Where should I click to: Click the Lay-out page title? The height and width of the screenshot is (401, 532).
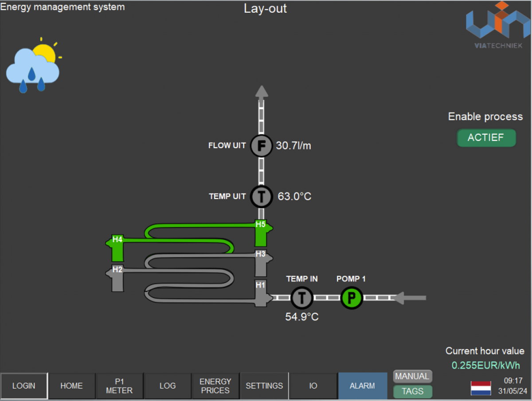[265, 8]
